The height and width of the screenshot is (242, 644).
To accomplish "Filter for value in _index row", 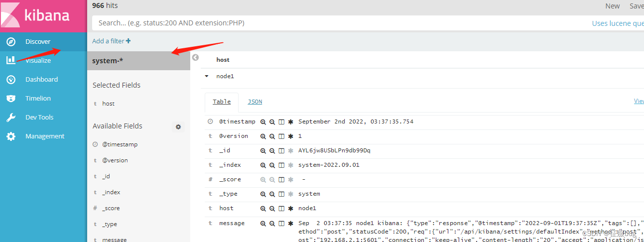I will pos(263,165).
